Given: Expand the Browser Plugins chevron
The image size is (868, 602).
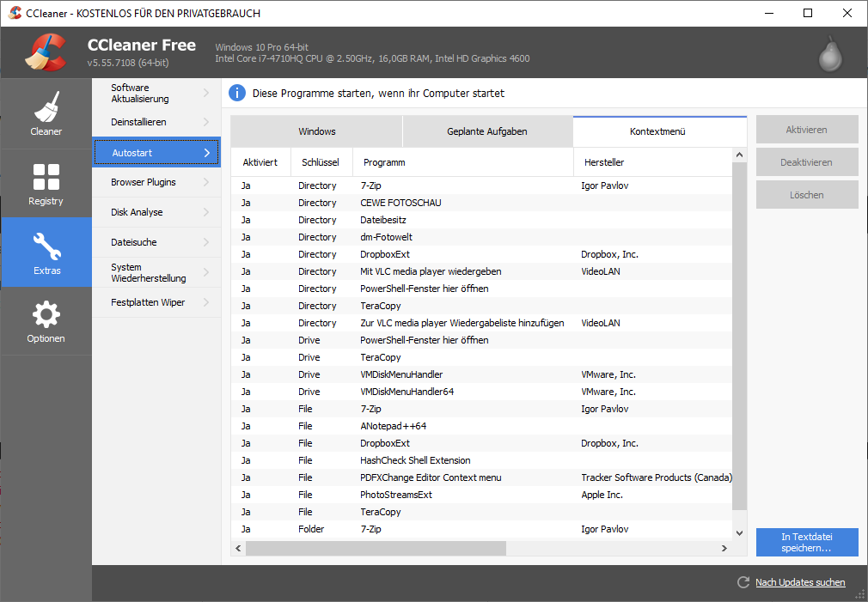Looking at the screenshot, I should pyautogui.click(x=206, y=182).
